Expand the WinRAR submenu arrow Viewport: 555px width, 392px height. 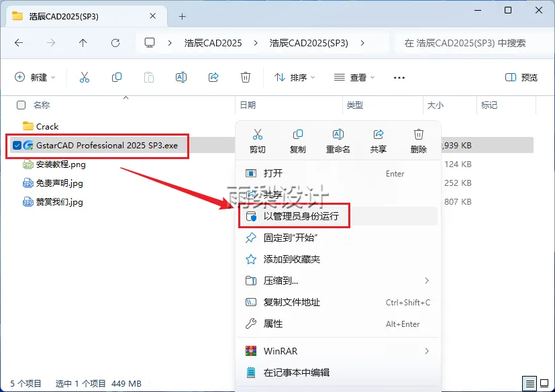427,351
